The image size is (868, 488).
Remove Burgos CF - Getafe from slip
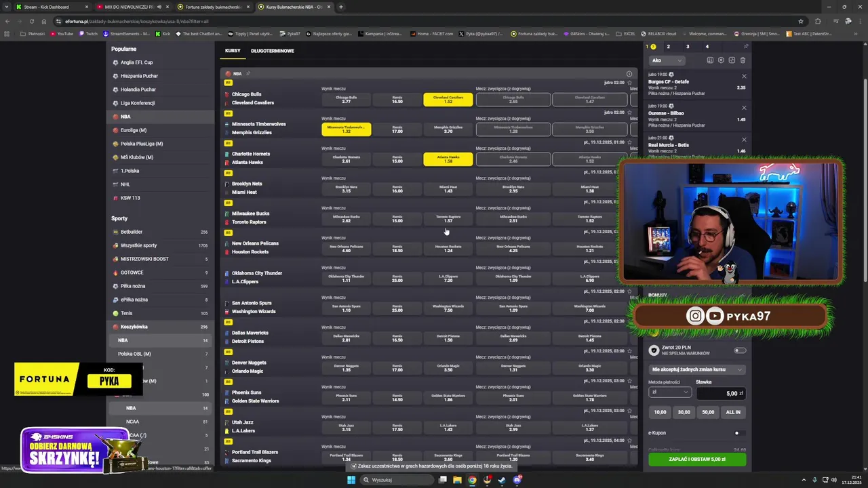744,76
